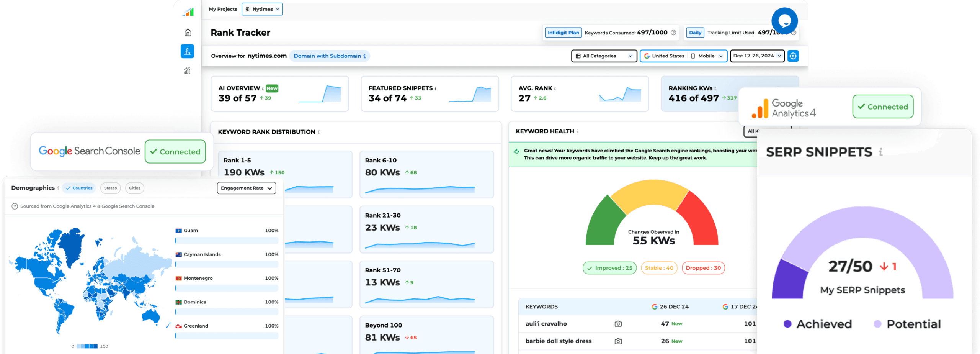980x354 pixels.
Task: Open the Dec 17-26, 2024 date picker
Action: tap(757, 56)
